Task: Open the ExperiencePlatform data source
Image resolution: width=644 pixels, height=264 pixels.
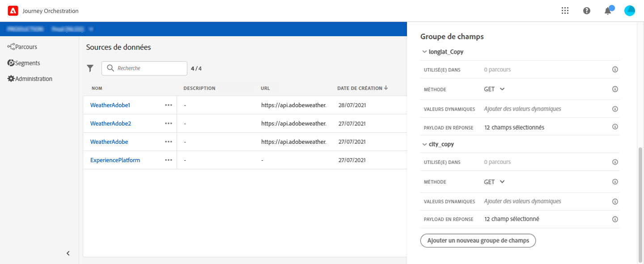Action: click(x=115, y=160)
